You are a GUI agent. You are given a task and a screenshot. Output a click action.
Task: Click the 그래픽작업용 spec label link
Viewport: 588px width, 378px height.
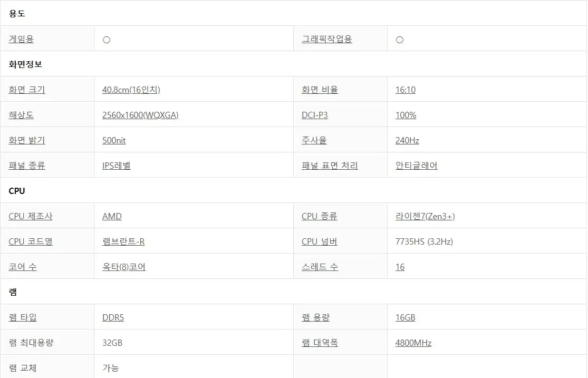coord(327,39)
